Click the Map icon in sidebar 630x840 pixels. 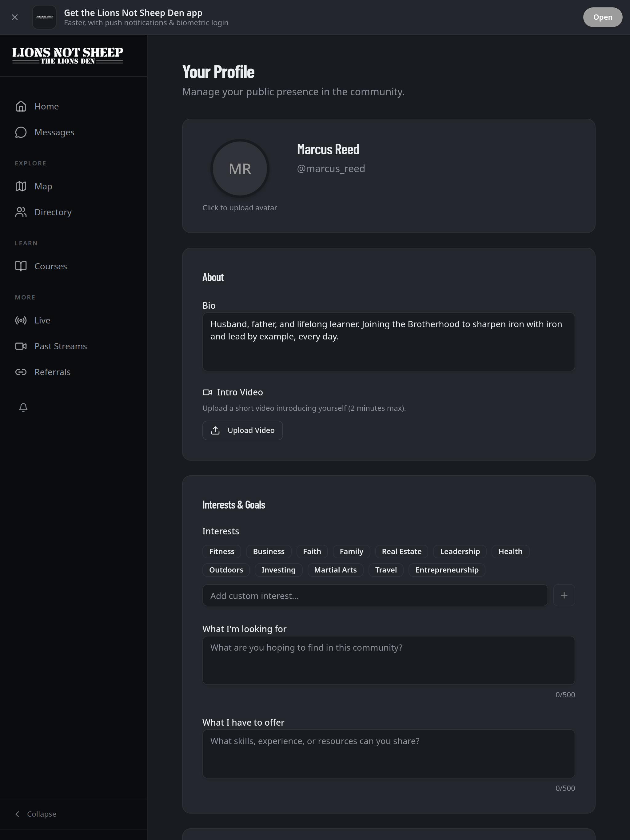[x=21, y=186]
